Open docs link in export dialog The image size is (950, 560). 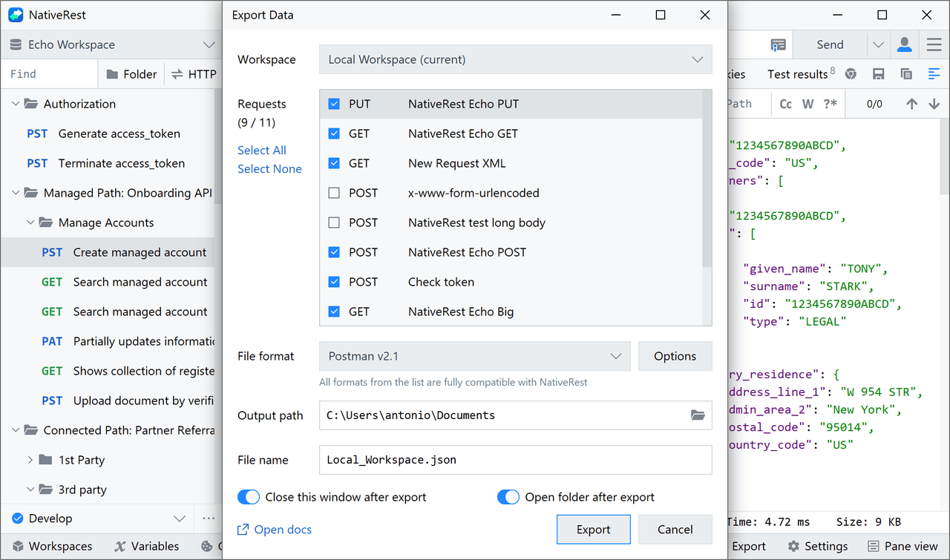click(x=275, y=530)
